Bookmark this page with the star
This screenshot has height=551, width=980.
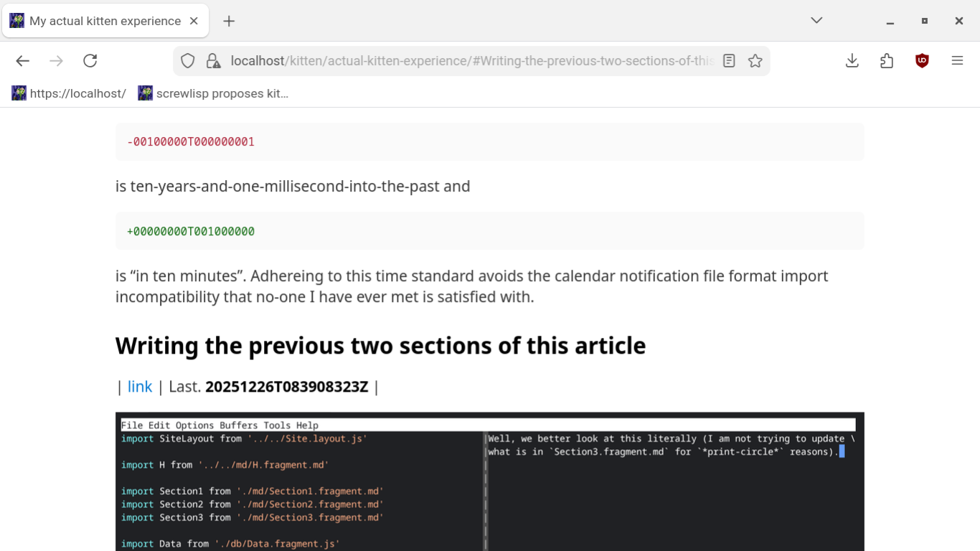[x=755, y=61]
